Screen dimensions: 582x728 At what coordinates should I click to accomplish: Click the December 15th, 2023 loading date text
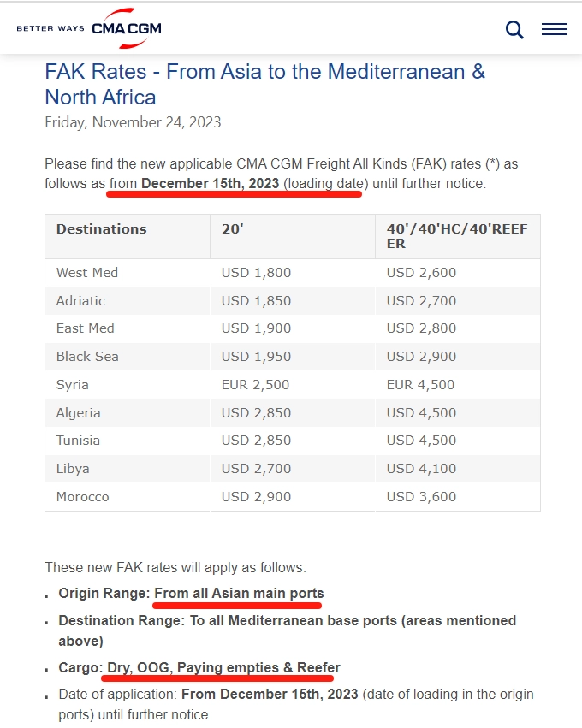(210, 183)
